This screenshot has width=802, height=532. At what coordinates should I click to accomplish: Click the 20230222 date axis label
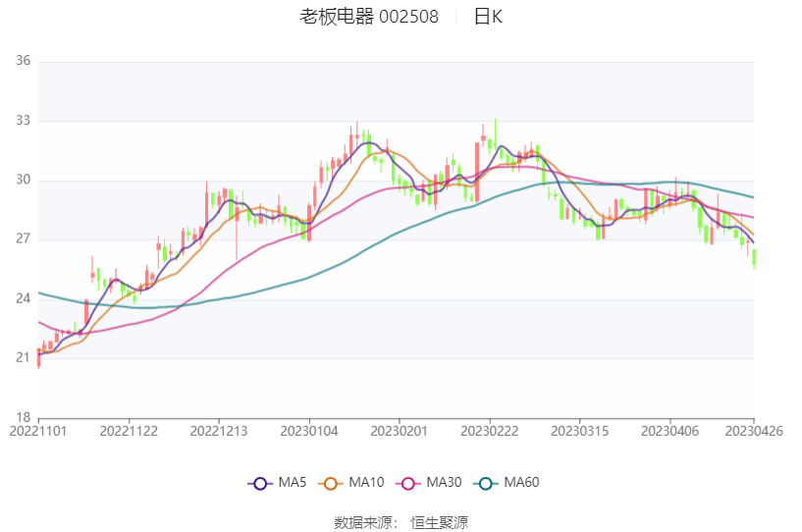click(x=490, y=430)
